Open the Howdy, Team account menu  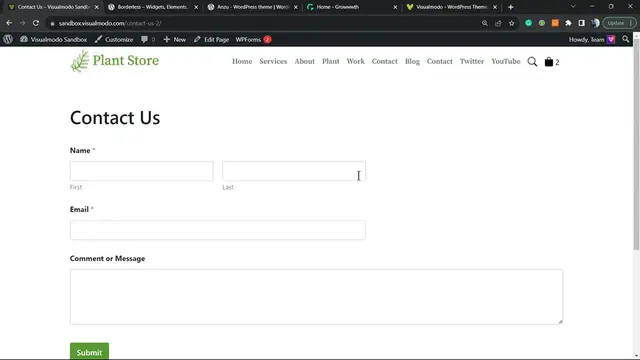592,39
